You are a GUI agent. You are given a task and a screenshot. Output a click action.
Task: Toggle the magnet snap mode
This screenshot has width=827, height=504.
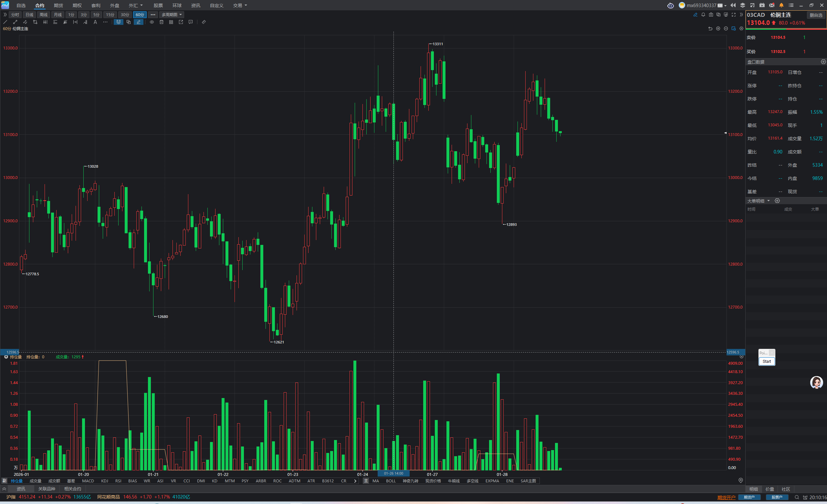pos(119,22)
